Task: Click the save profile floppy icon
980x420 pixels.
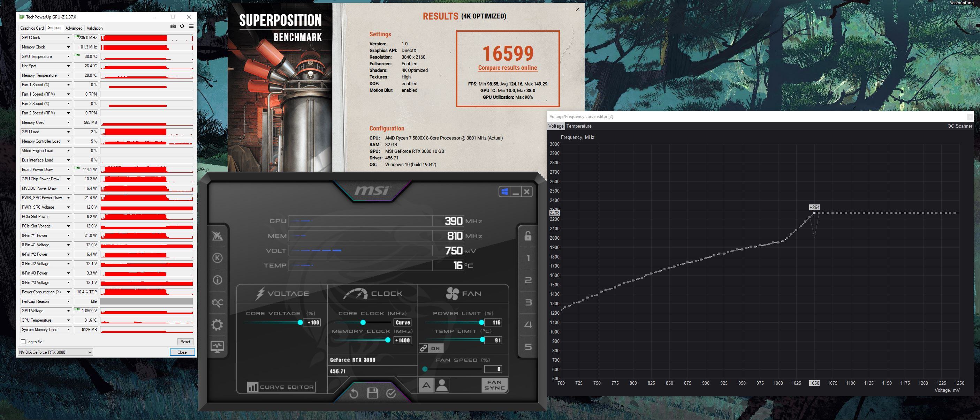Action: pos(372,393)
